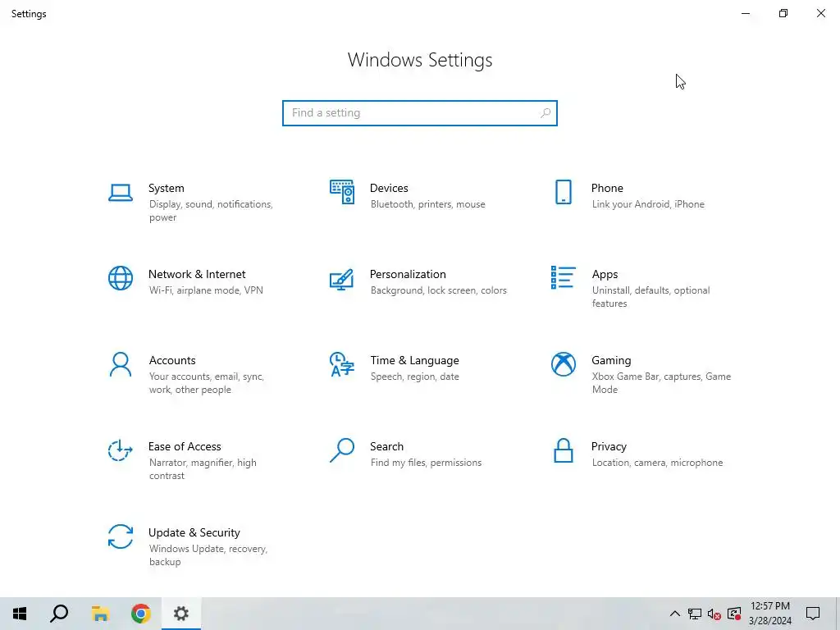Open Update & Security title
Screen dimensions: 840x630
coord(194,533)
